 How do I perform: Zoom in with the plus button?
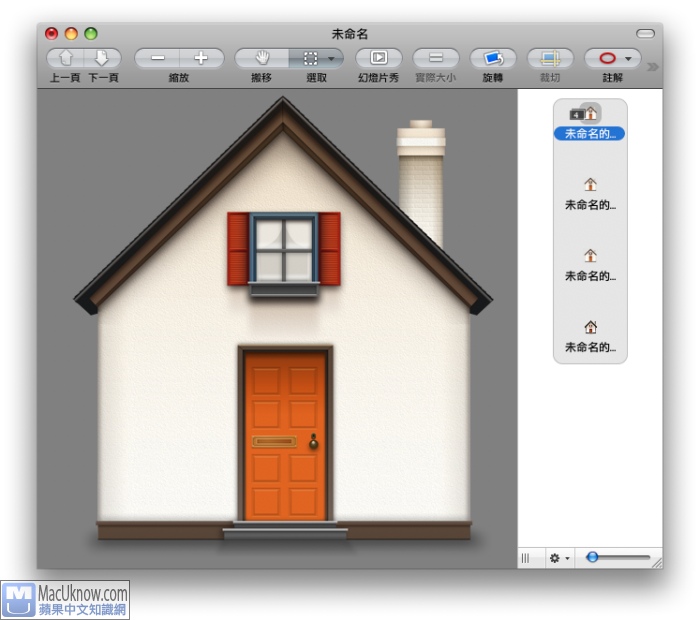[x=201, y=58]
